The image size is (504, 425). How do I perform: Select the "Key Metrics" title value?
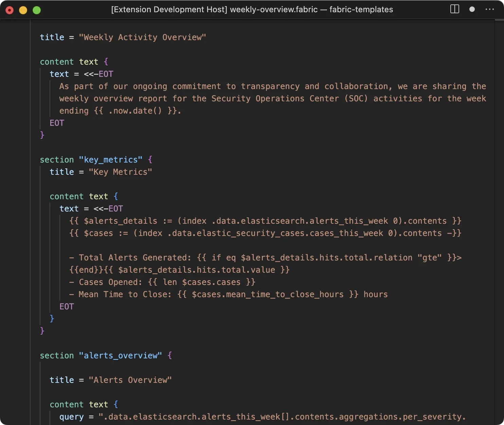click(x=121, y=172)
